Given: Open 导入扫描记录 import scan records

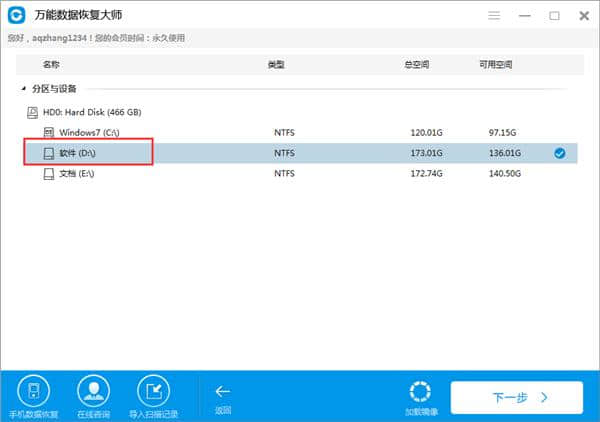Looking at the screenshot, I should pyautogui.click(x=153, y=391).
